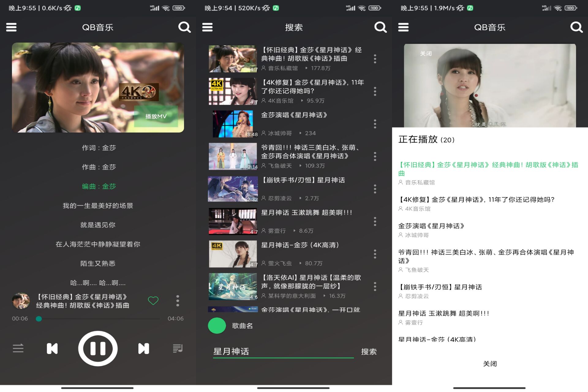Tap search icon on the 搜索 screen

pos(380,27)
